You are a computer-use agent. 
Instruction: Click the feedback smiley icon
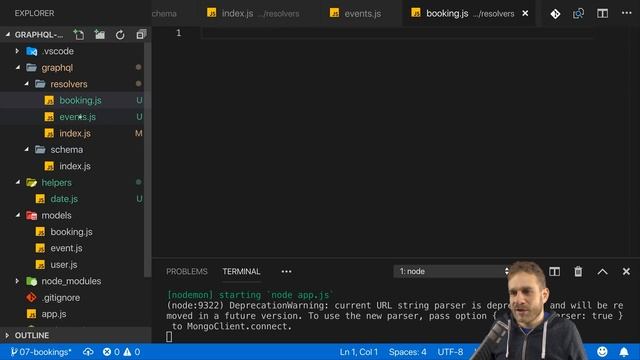pos(602,351)
